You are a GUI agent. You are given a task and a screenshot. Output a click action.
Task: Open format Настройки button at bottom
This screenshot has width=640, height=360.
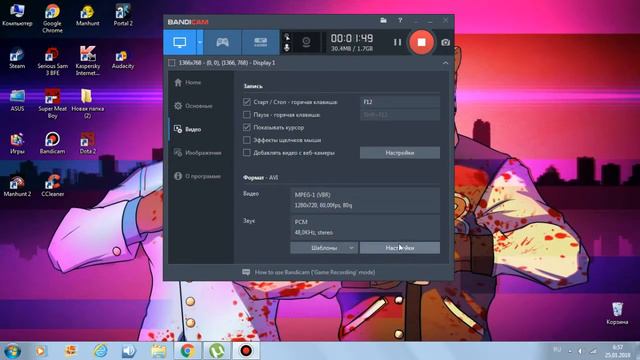click(400, 248)
